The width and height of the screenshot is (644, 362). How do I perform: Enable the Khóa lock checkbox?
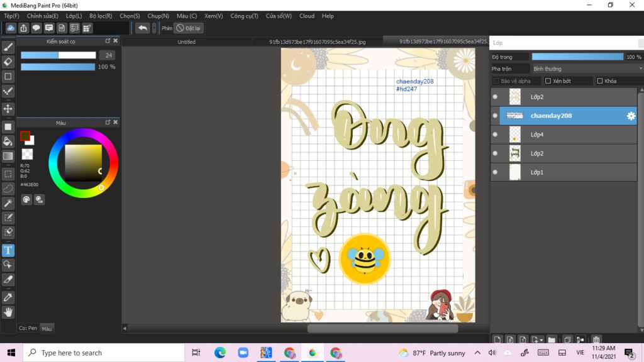pos(599,81)
